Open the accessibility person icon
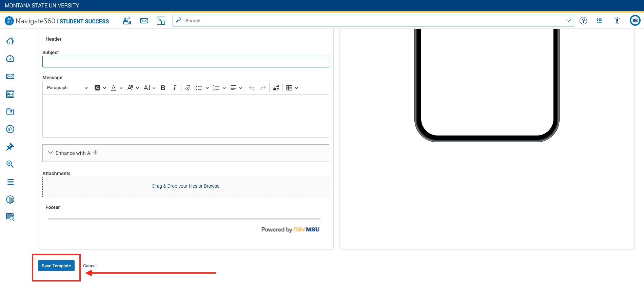Image resolution: width=644 pixels, height=292 pixels. tap(617, 21)
